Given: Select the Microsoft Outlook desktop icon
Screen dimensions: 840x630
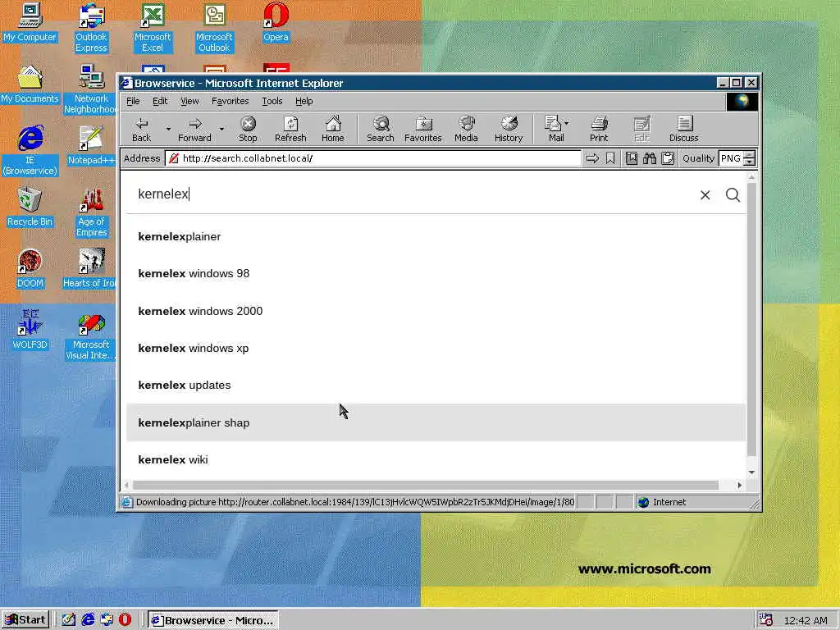Looking at the screenshot, I should [x=214, y=28].
